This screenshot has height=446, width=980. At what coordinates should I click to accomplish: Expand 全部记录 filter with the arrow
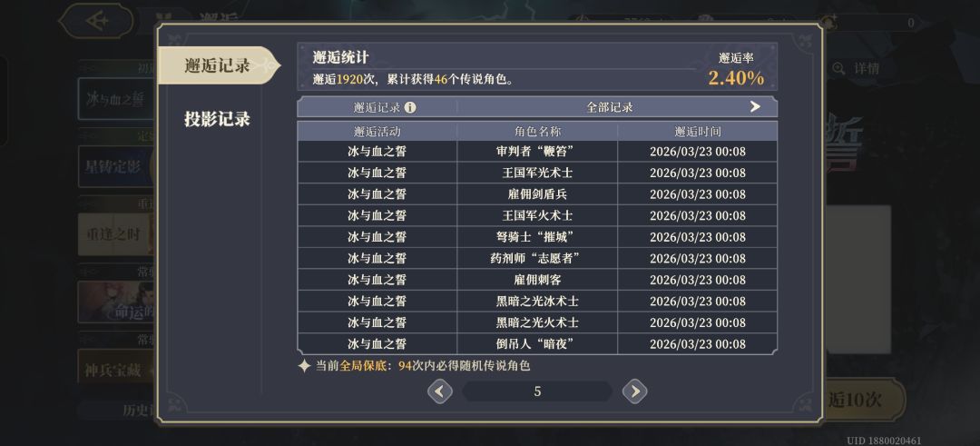pyautogui.click(x=754, y=106)
